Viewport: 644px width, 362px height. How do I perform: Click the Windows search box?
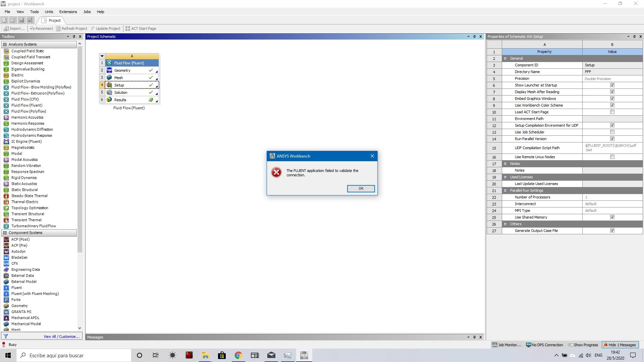[74, 355]
